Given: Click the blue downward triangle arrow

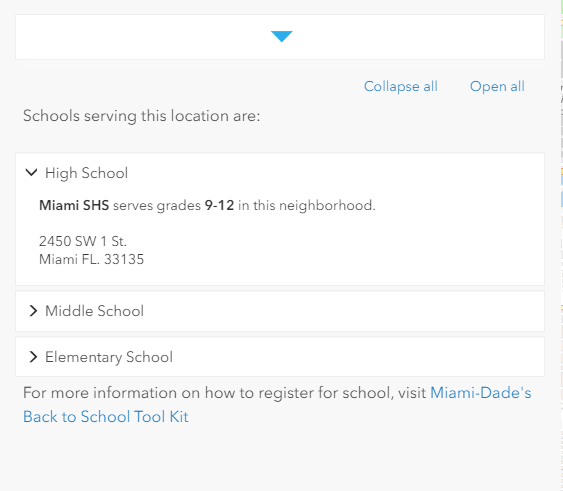Looking at the screenshot, I should click(282, 36).
